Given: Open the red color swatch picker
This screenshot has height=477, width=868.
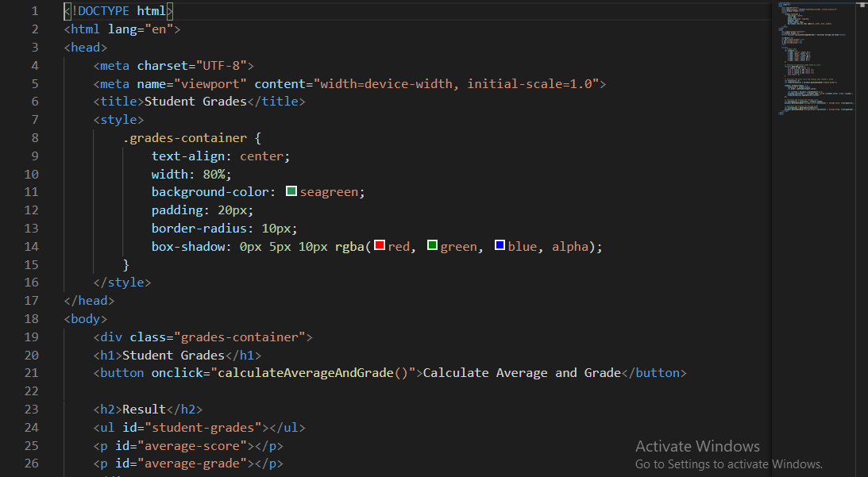Looking at the screenshot, I should coord(380,245).
